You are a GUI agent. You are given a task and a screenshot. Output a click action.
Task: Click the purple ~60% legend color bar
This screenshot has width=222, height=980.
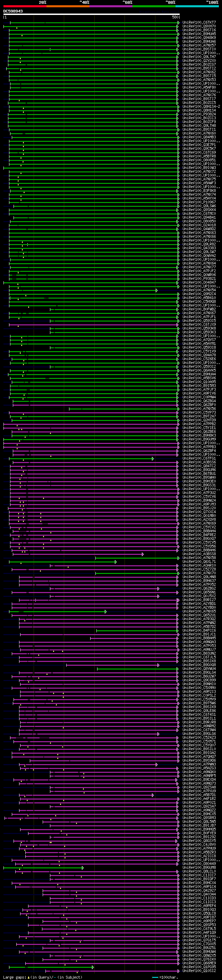(x=111, y=7)
